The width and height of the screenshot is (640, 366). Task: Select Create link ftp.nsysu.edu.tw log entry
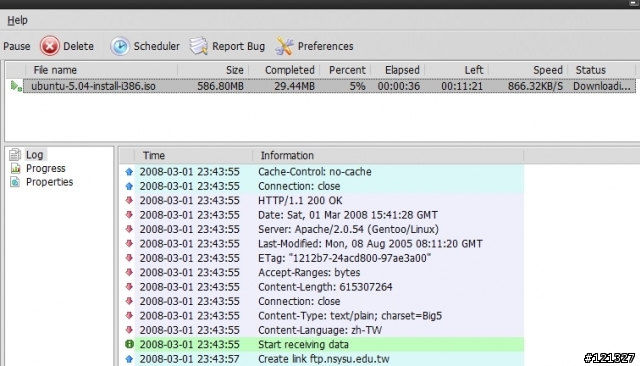click(322, 359)
